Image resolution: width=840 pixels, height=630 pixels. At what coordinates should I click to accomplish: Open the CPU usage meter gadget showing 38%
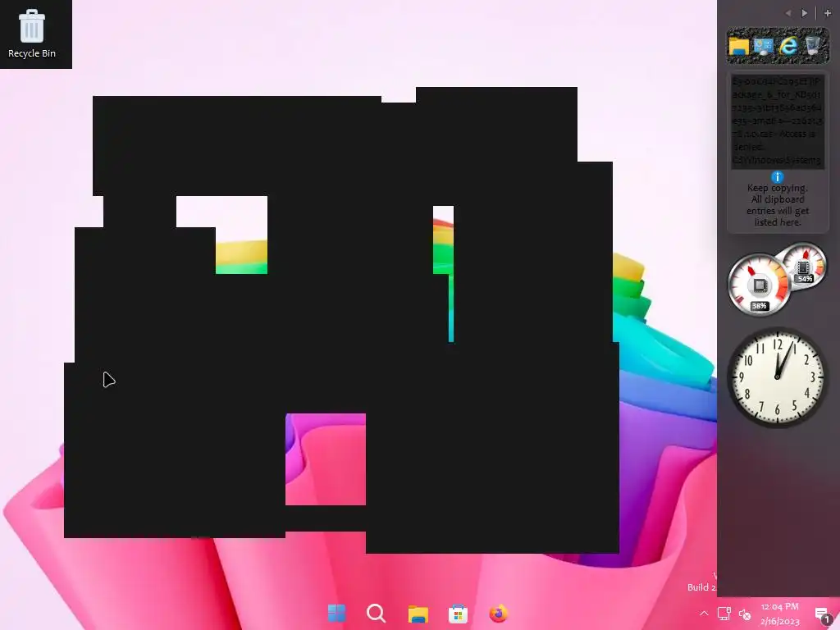[x=758, y=285]
